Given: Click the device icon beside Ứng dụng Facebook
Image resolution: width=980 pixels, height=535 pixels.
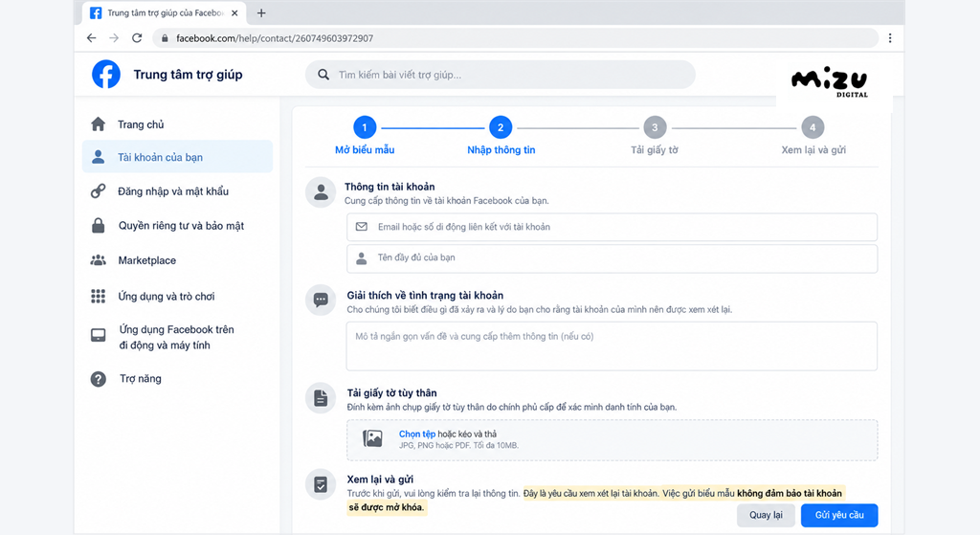Looking at the screenshot, I should 99,336.
